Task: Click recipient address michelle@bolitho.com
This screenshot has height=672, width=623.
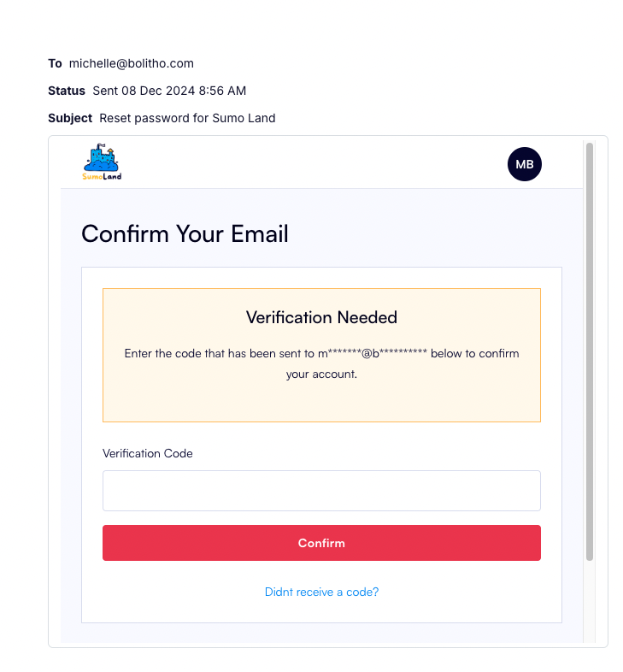Action: [132, 63]
